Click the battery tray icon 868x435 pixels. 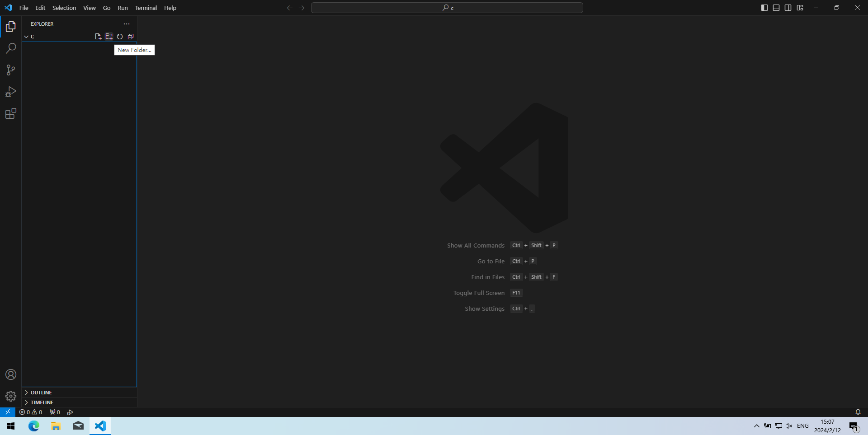coord(768,426)
